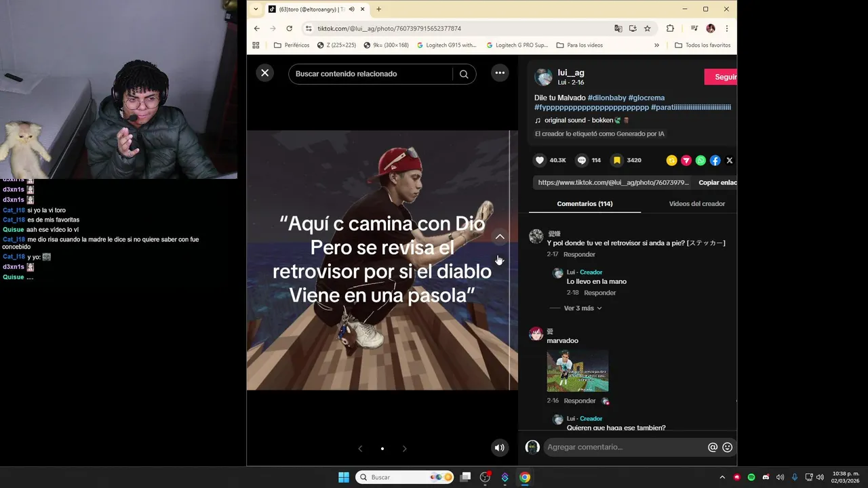Click the #glocrema hashtag
The height and width of the screenshot is (488, 868).
click(x=646, y=98)
